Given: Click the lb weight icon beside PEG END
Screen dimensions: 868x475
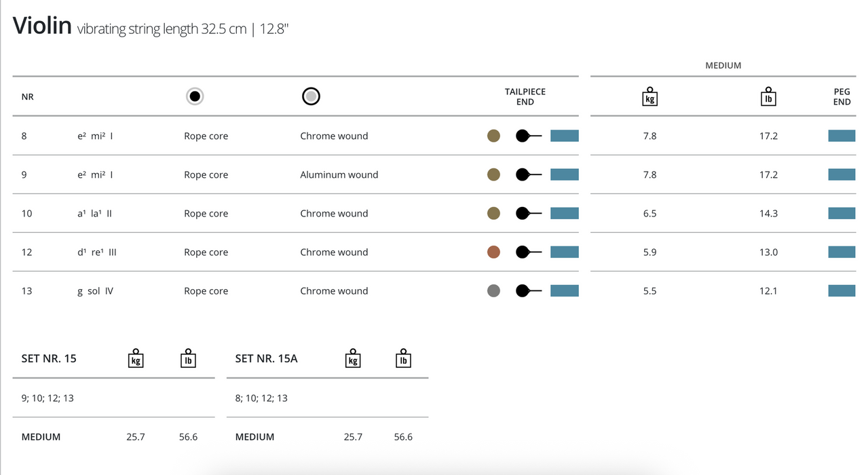Looking at the screenshot, I should click(768, 97).
